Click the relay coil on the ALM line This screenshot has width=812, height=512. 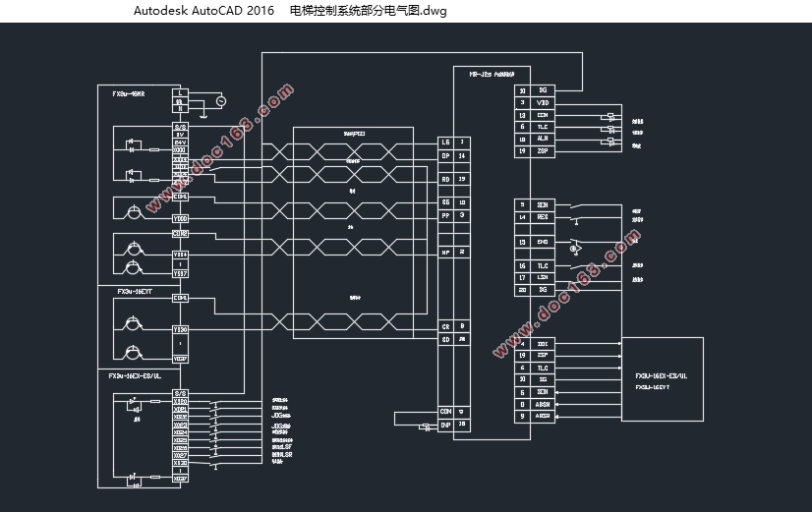(611, 140)
